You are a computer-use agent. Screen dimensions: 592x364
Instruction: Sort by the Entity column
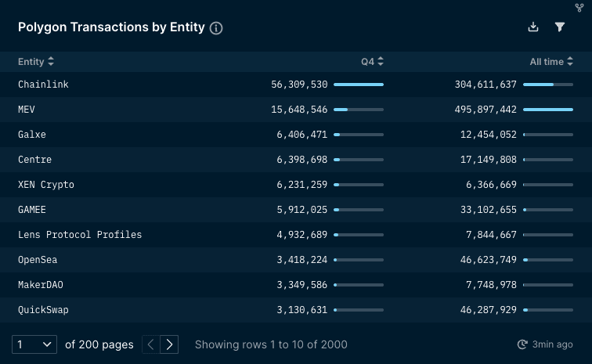coord(36,62)
